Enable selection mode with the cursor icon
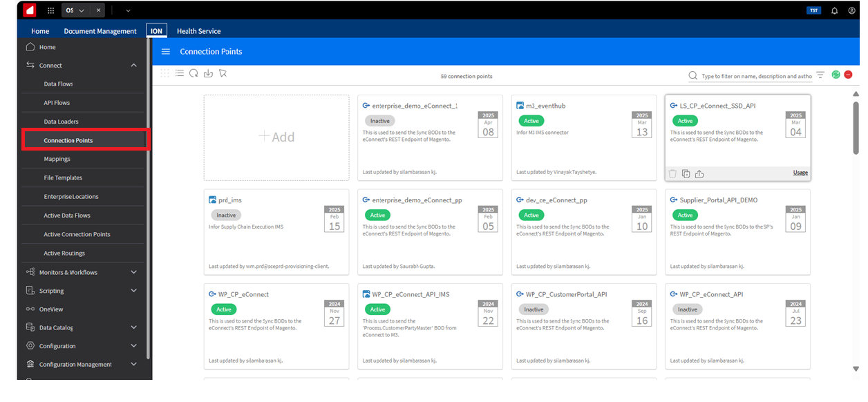 [x=223, y=74]
